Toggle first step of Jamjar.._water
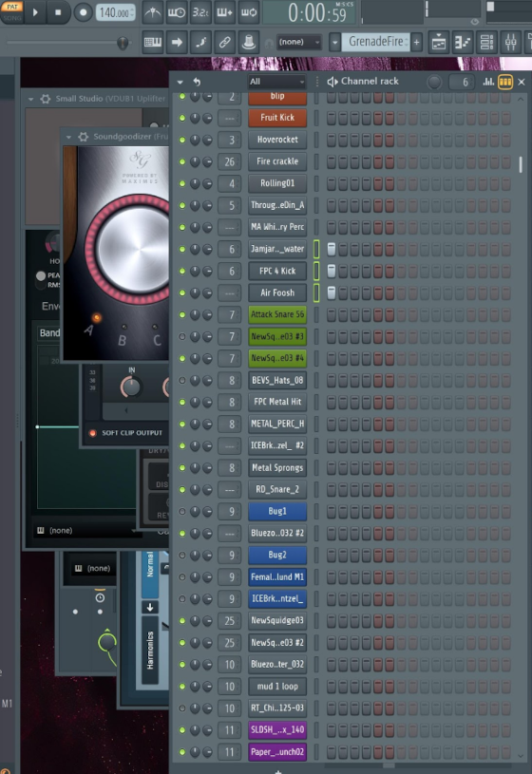The width and height of the screenshot is (532, 774). [x=331, y=249]
